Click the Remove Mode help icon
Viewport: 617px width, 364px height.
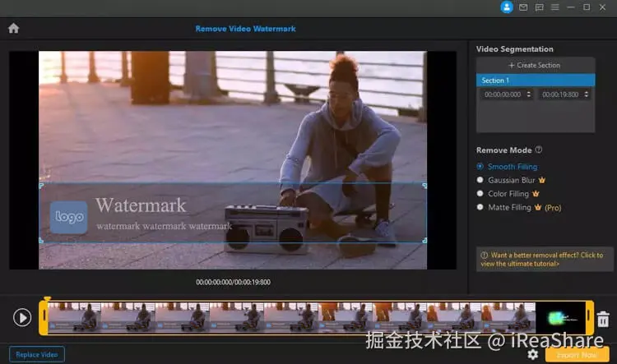(x=539, y=150)
